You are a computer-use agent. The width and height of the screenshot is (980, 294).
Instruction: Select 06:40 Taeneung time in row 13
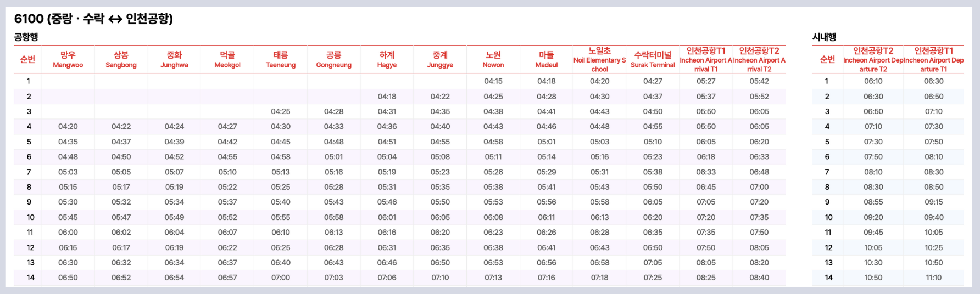[281, 263]
